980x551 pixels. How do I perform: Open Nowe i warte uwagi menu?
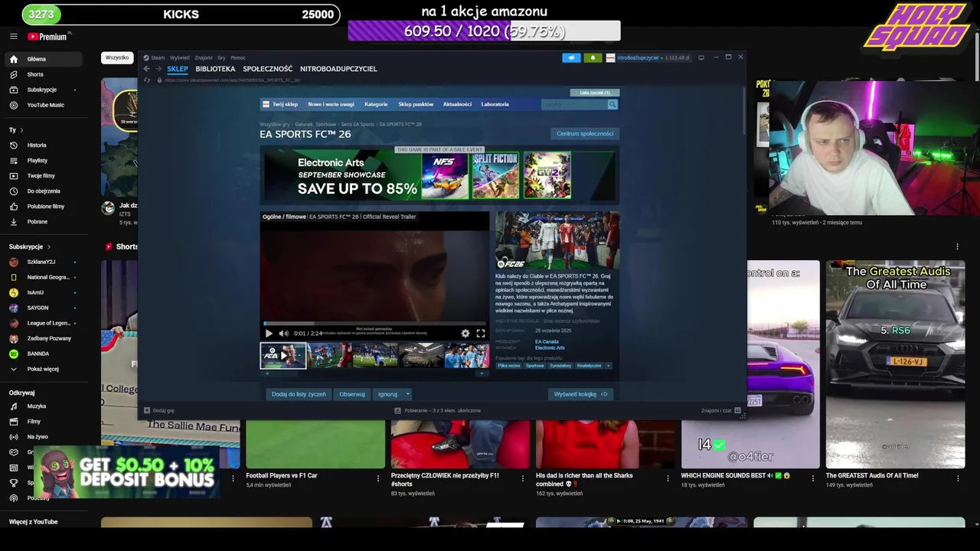(x=331, y=104)
